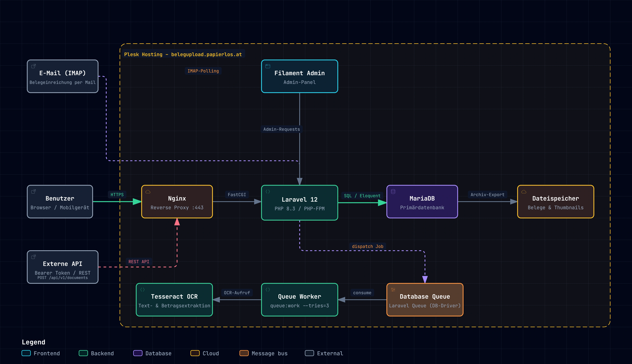Click the cloud icon on Dateispeicher node
Image resolution: width=632 pixels, height=364 pixels.
(x=524, y=192)
